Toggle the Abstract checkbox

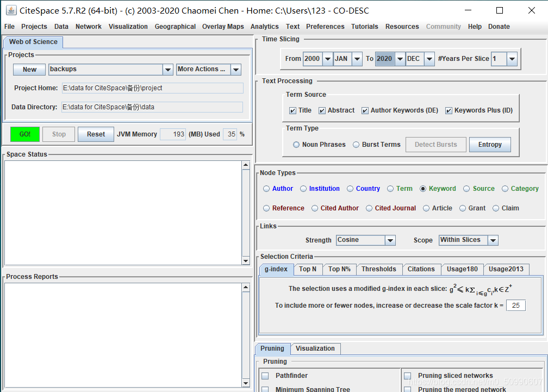coord(322,111)
